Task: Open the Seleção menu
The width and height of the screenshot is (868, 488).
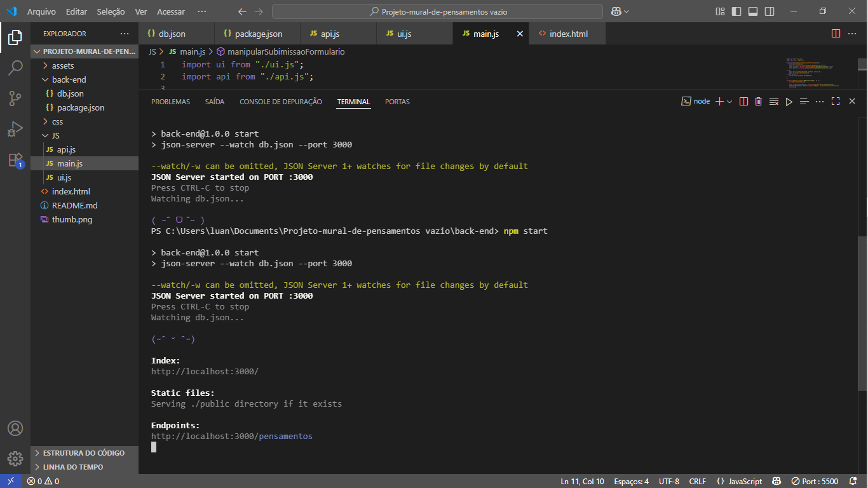Action: 111,11
